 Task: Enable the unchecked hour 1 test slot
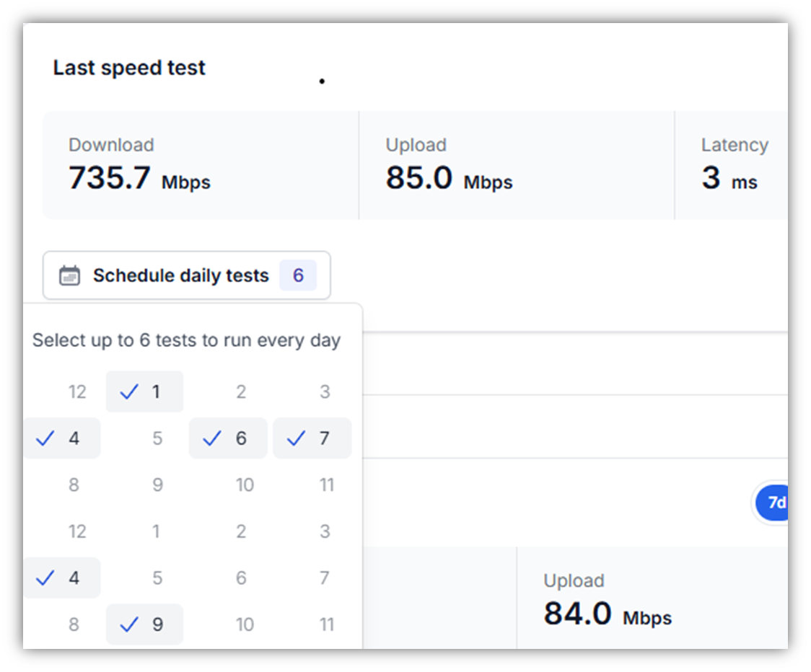click(157, 531)
